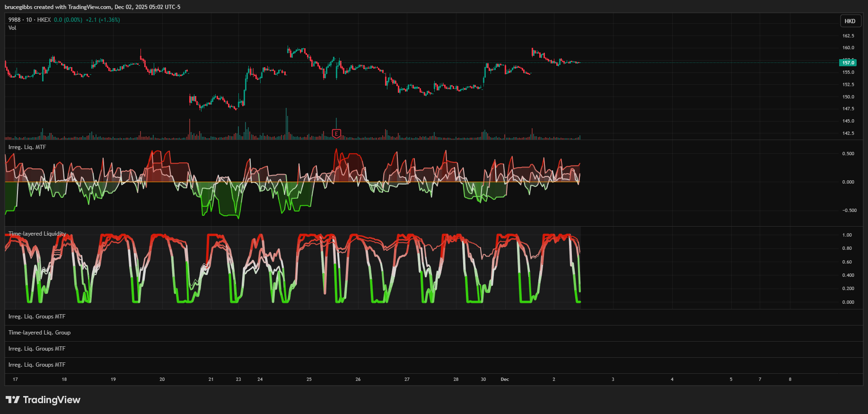Expand the Time-layered Liq. Group pane
The image size is (868, 414).
coord(39,333)
